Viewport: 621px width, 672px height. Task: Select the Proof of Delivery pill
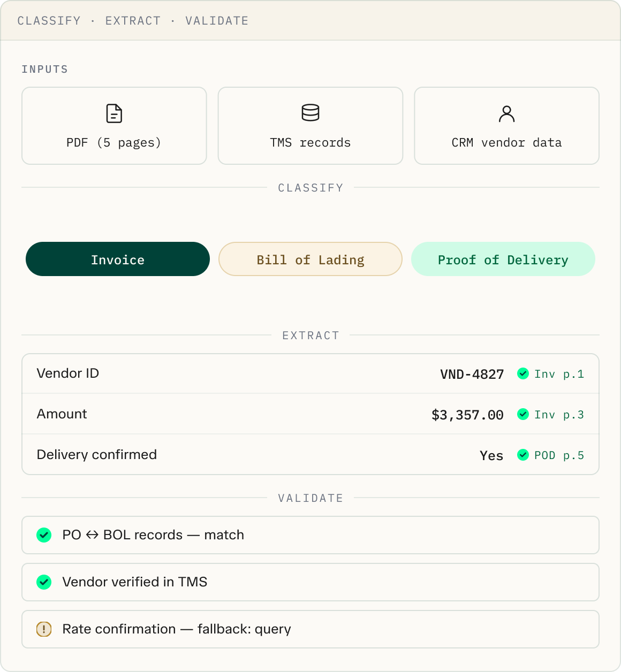[x=503, y=259]
